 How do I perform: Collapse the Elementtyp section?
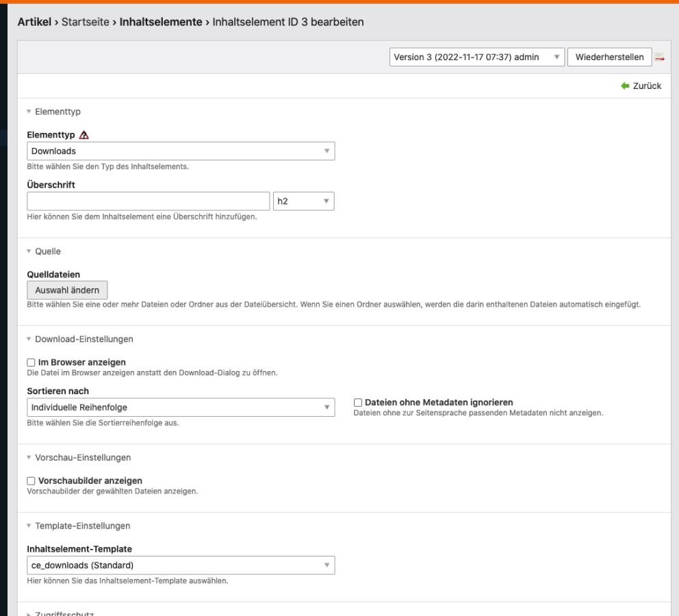[58, 110]
